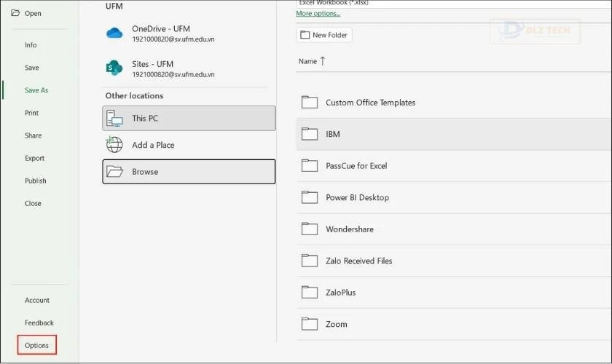Screen dimensions: 612x364
Task: Click the folder icon beside Zoom
Action: coord(310,324)
